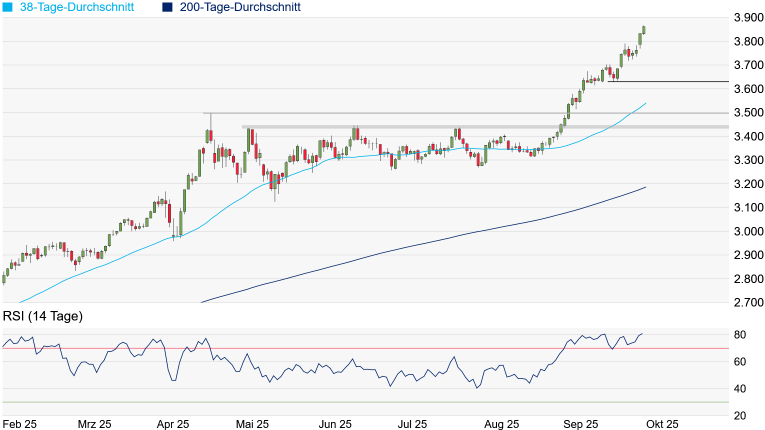Click the Feb 25 date label
765x430 pixels.
pyautogui.click(x=20, y=424)
